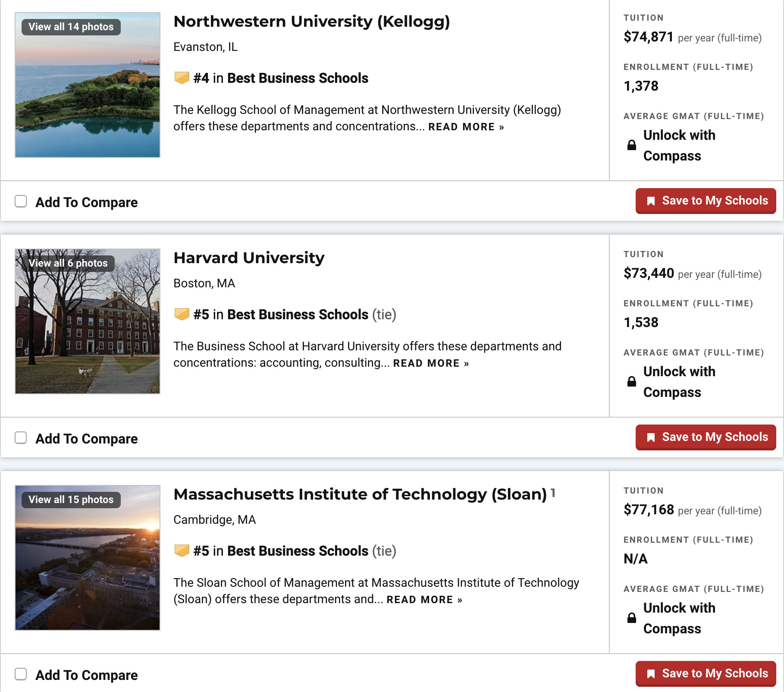Click the lock icon in MIT Sloan's GMAT section

point(631,618)
